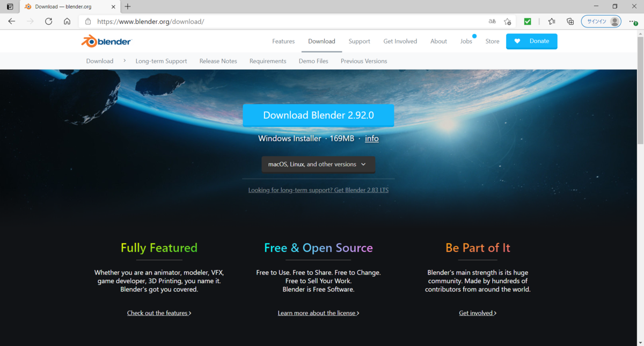The width and height of the screenshot is (644, 346).
Task: Click Download Blender 2.92.0 button
Action: tap(318, 116)
